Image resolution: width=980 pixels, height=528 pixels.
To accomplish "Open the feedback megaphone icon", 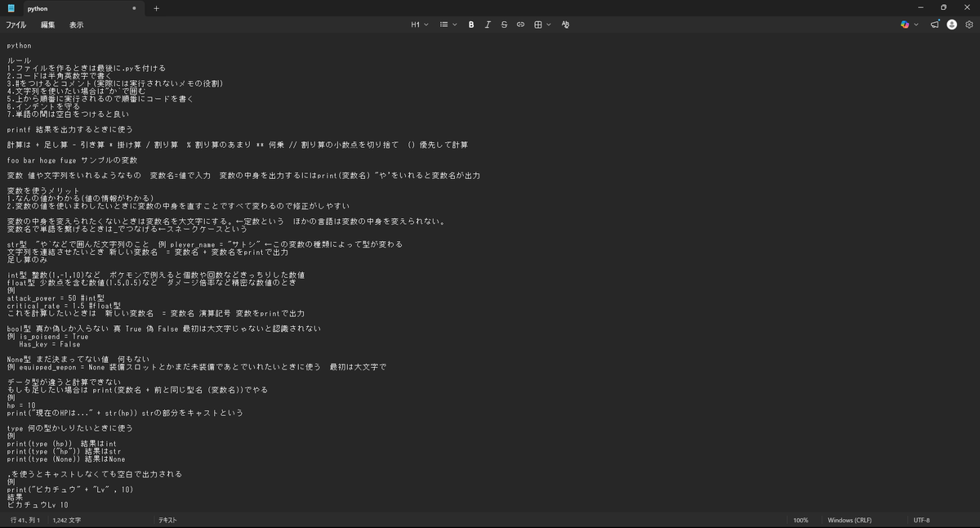I will pos(935,25).
